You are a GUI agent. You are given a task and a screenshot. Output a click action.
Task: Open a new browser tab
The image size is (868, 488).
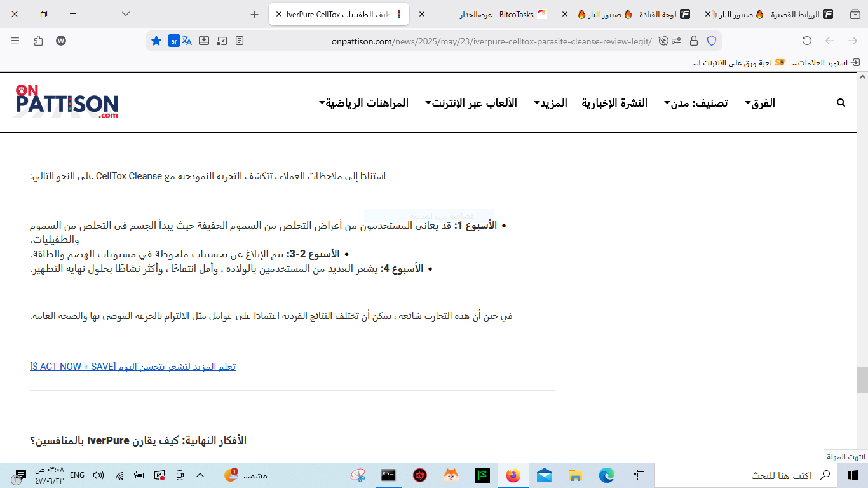coord(255,14)
